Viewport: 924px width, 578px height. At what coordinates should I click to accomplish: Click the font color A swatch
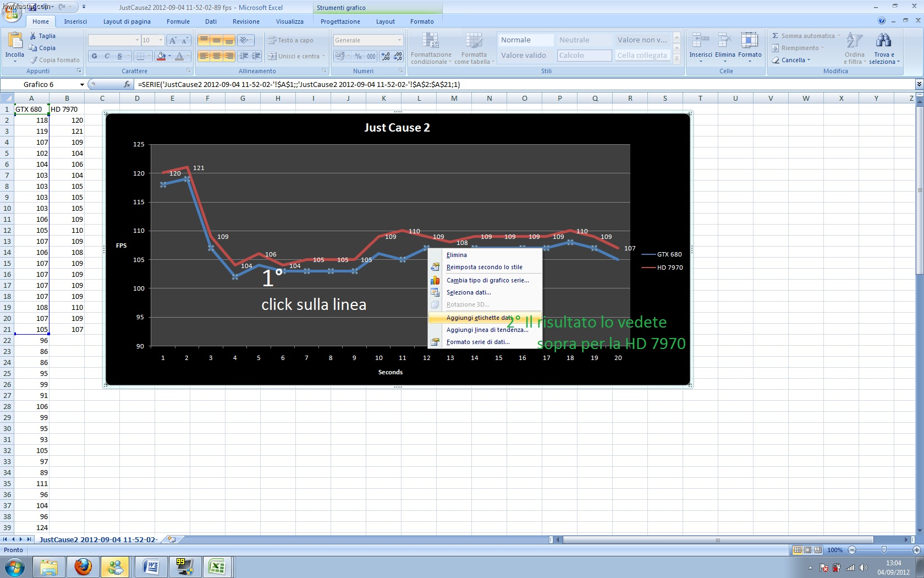[x=179, y=56]
